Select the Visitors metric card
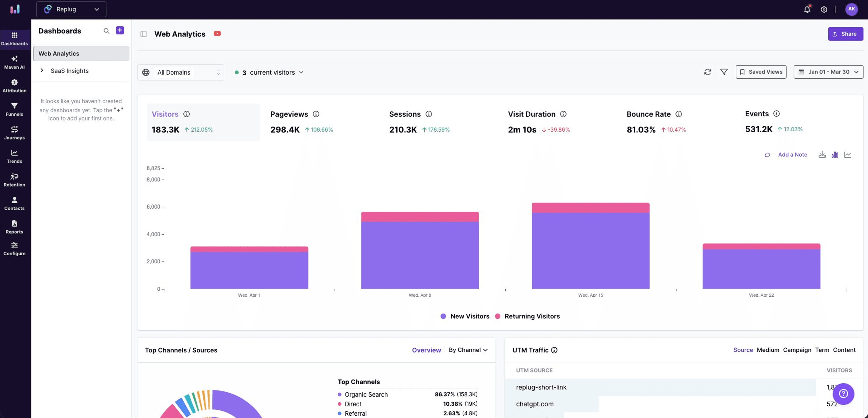 click(x=203, y=122)
